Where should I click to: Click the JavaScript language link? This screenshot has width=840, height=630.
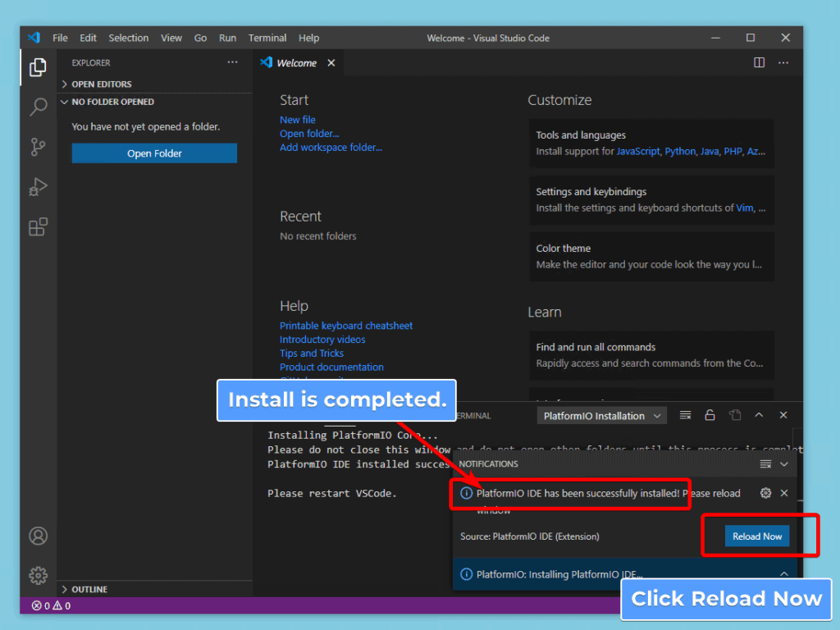(637, 151)
